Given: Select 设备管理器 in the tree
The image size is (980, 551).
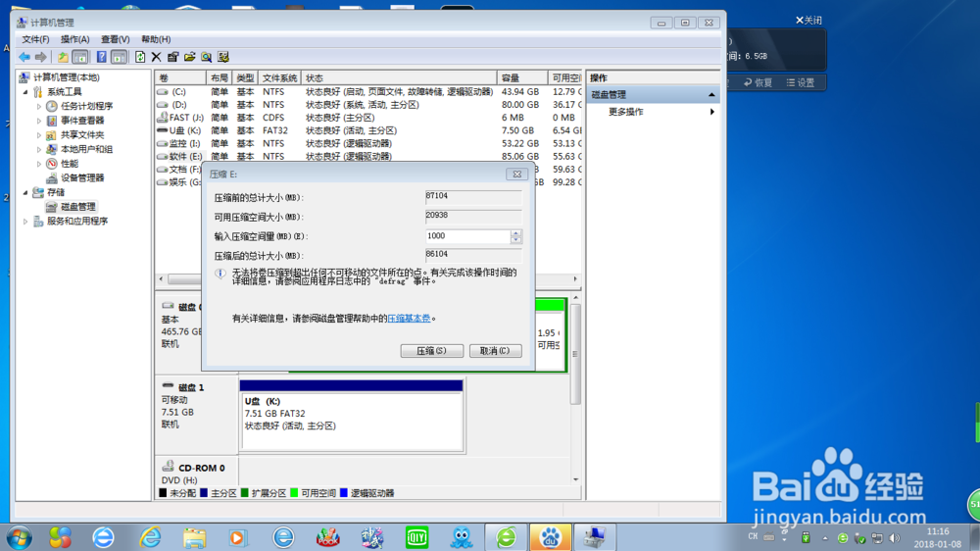Looking at the screenshot, I should pyautogui.click(x=82, y=178).
